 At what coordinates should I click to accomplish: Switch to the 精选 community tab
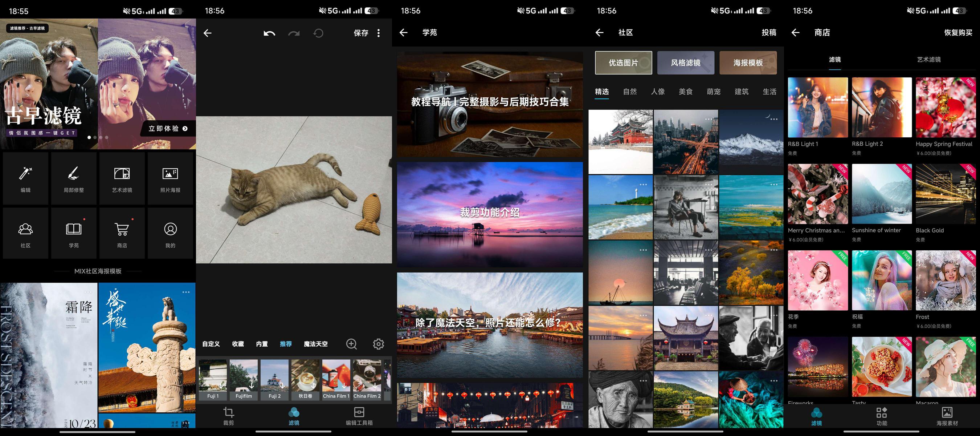click(x=602, y=92)
